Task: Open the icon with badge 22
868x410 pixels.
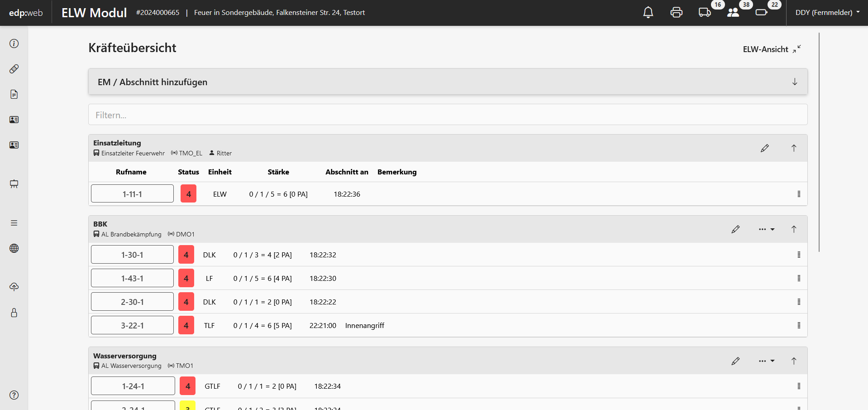Action: 762,13
